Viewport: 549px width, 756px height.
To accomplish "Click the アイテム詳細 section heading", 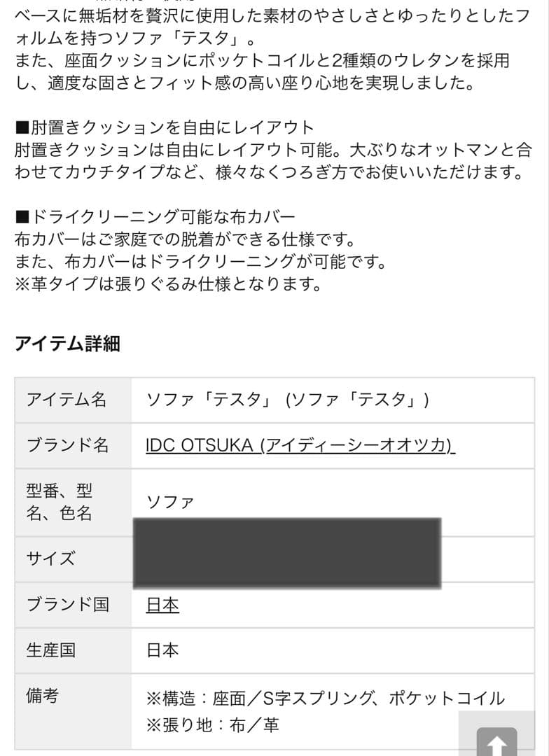I will coord(67,344).
